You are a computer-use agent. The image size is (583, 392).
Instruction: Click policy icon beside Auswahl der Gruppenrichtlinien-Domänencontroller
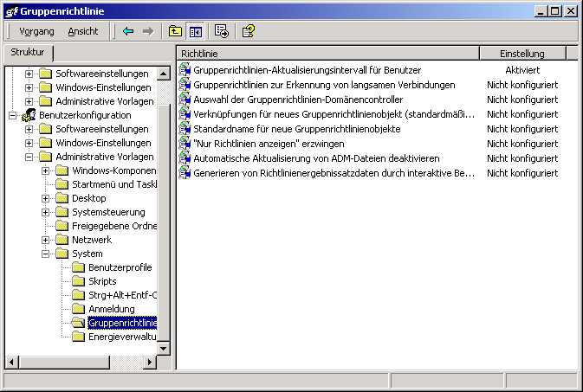(185, 100)
